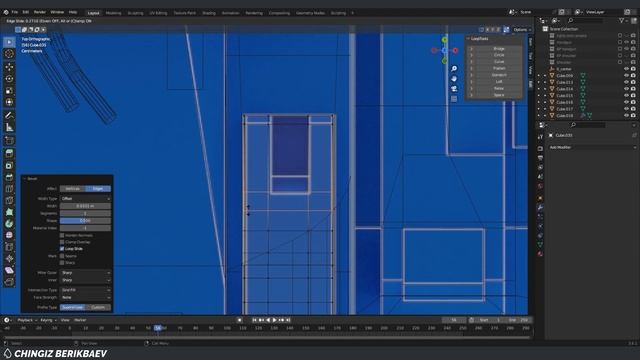Expand Cube.017 in outliner
This screenshot has height=360, width=640.
545,109
